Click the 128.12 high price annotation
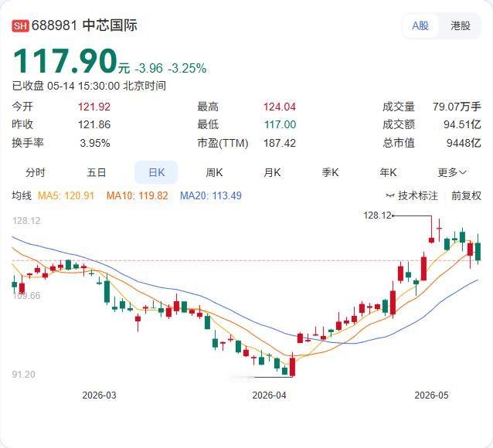Screen dimensions: 493x448 coord(377,216)
